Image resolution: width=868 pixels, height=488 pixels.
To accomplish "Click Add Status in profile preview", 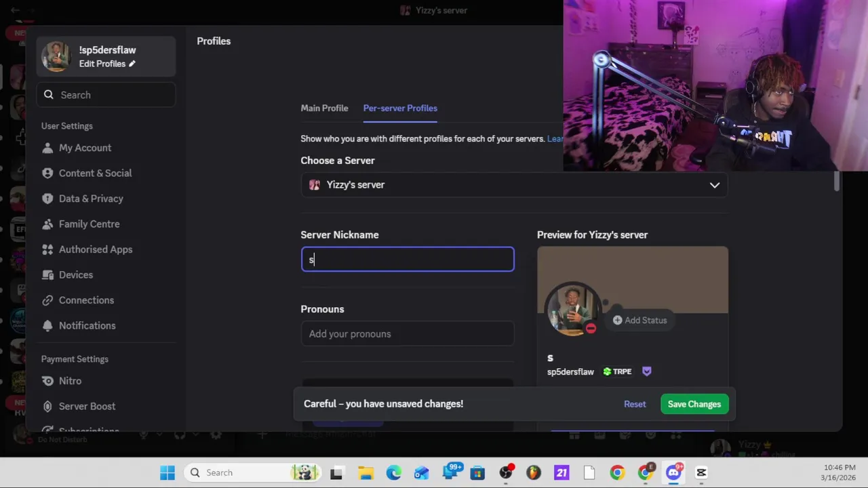I will [x=640, y=320].
